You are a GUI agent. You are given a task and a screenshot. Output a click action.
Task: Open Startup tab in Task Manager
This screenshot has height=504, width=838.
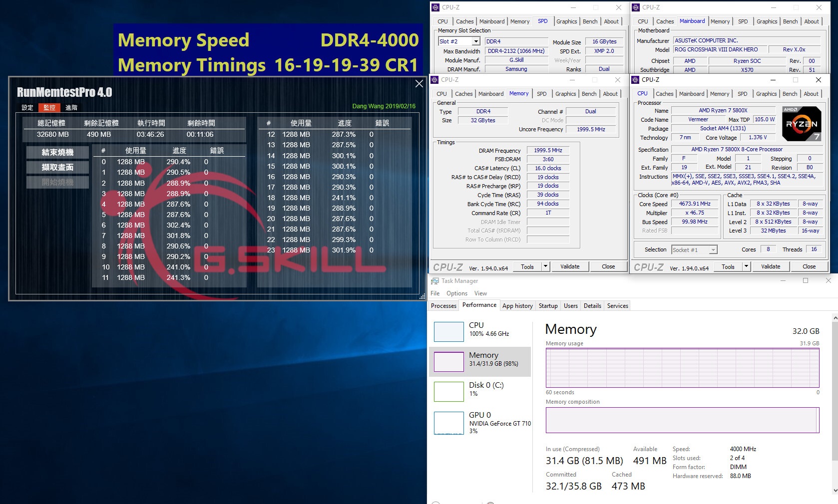coord(548,306)
